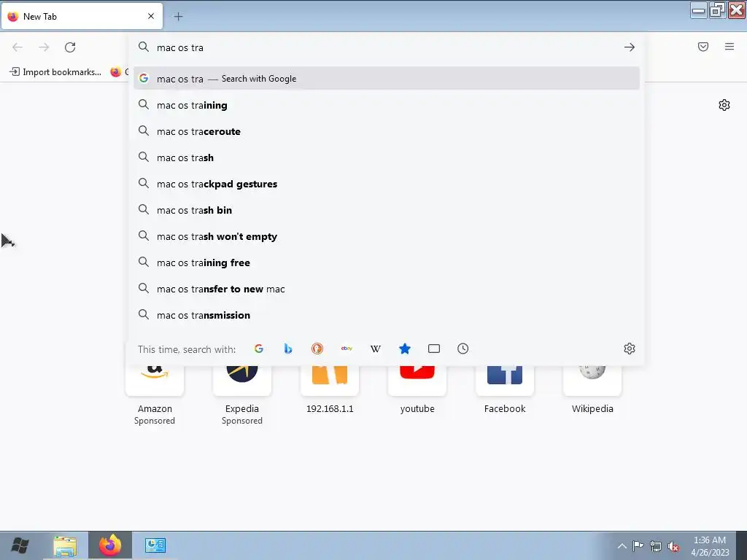Open a new tab with plus button
This screenshot has width=747, height=560.
pyautogui.click(x=178, y=17)
